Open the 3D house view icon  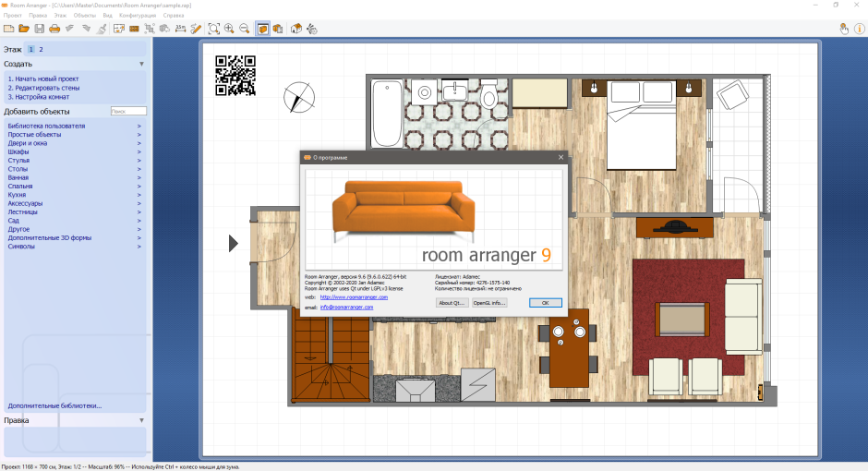point(296,29)
